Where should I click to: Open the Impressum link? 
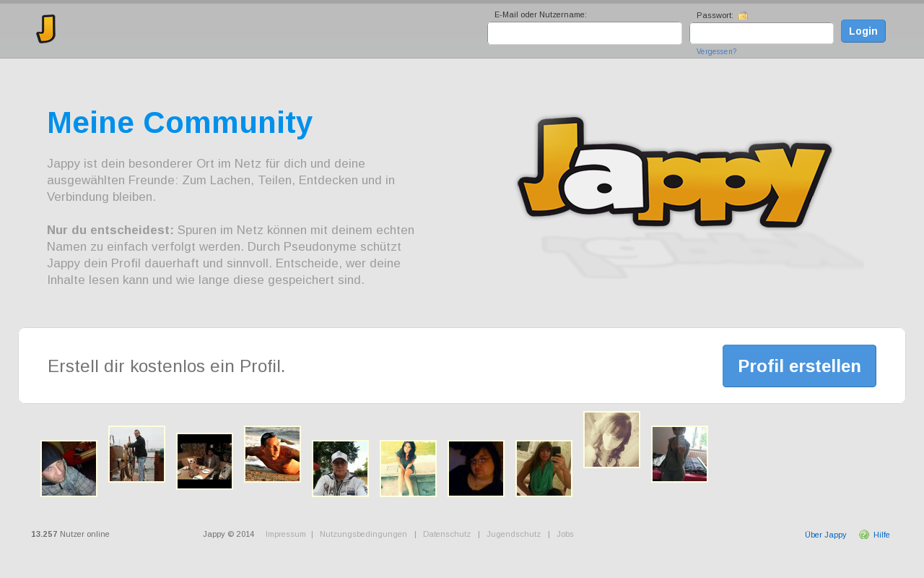286,535
